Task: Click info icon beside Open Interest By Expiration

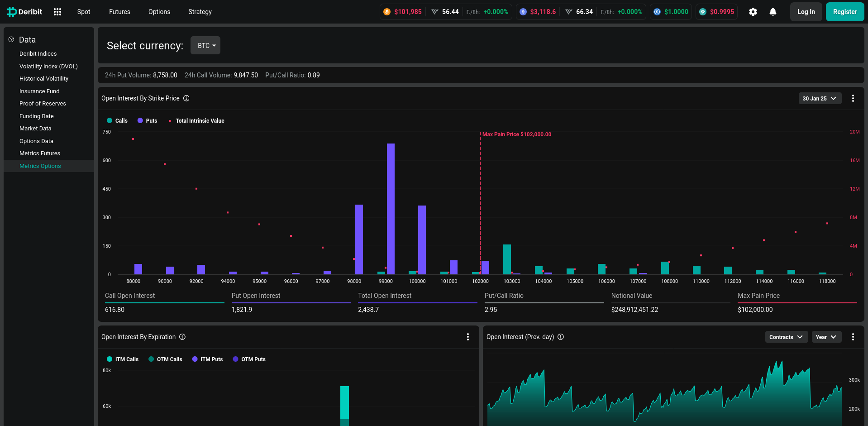Action: point(182,337)
